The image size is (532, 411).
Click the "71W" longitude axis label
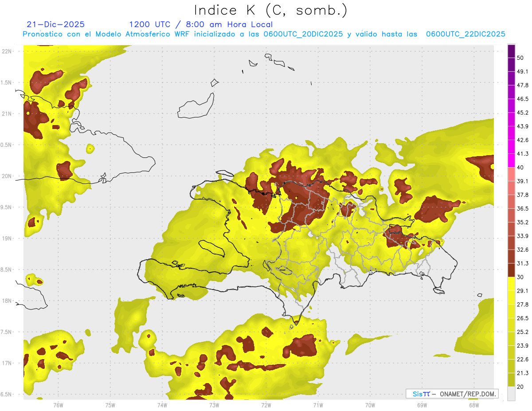tap(318, 405)
